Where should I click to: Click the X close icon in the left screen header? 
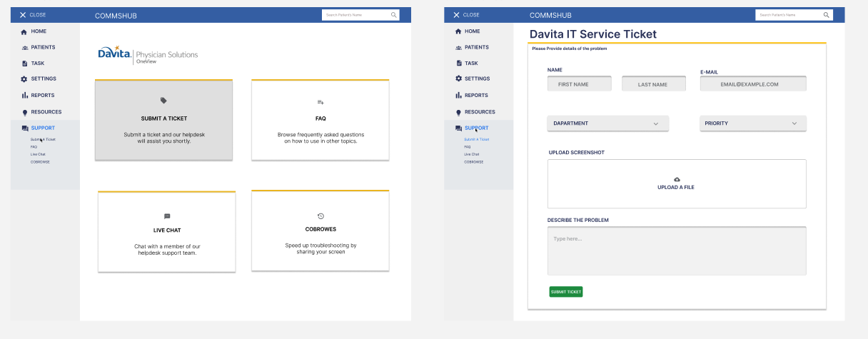click(x=23, y=15)
